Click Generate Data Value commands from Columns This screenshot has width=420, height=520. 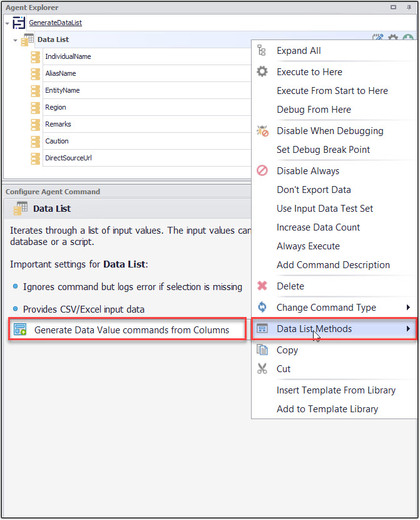coord(131,330)
